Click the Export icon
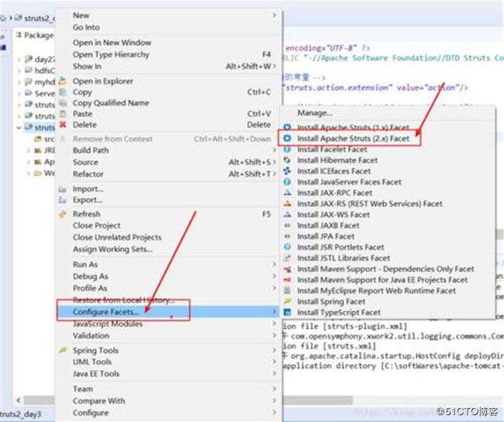Viewport: 504px width, 422px height. pyautogui.click(x=62, y=200)
